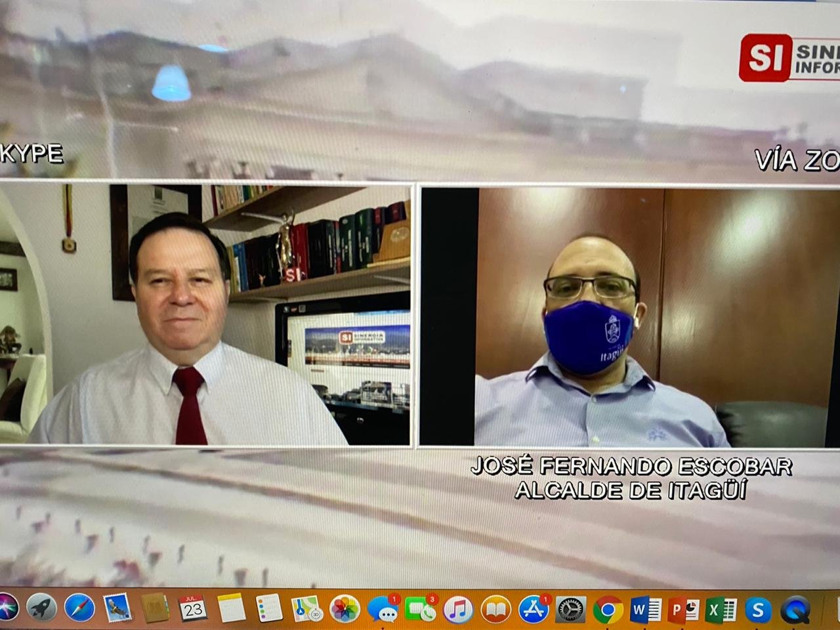The image size is (840, 630).
Task: Open Siri from the dock
Action: click(x=7, y=608)
